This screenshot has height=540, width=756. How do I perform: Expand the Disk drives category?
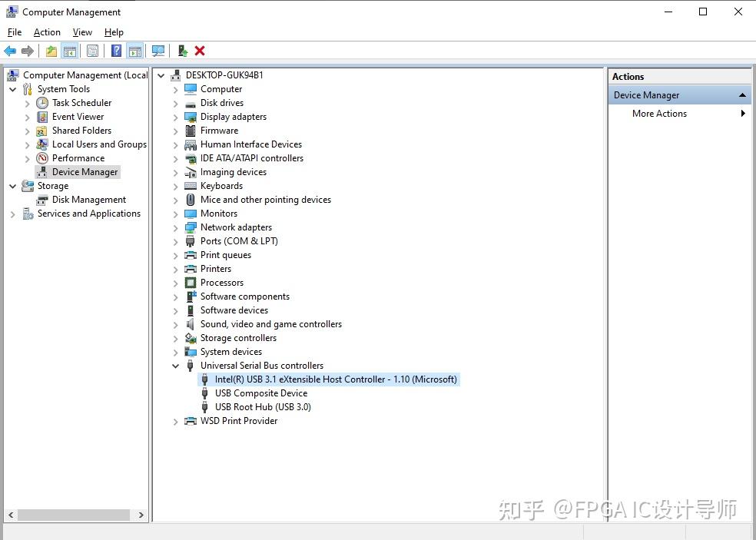pyautogui.click(x=175, y=102)
